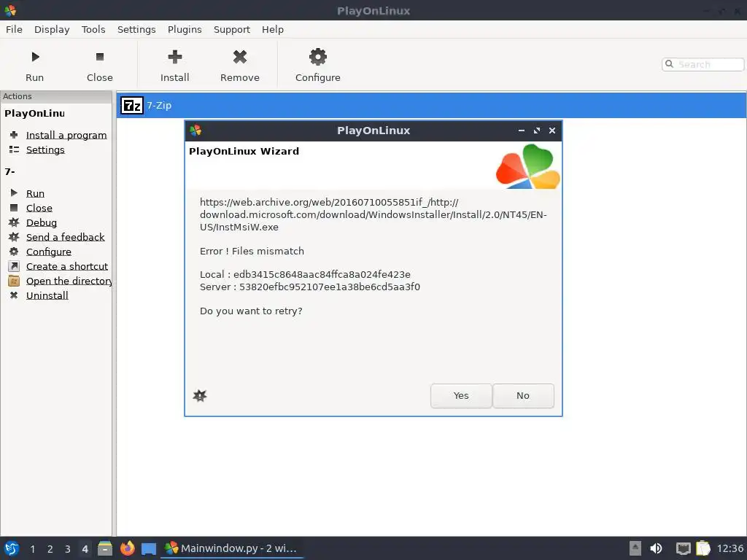Screen dimensions: 747x560
Task: Minimize the PlayOnLinux wizard dialog
Action: 522,131
